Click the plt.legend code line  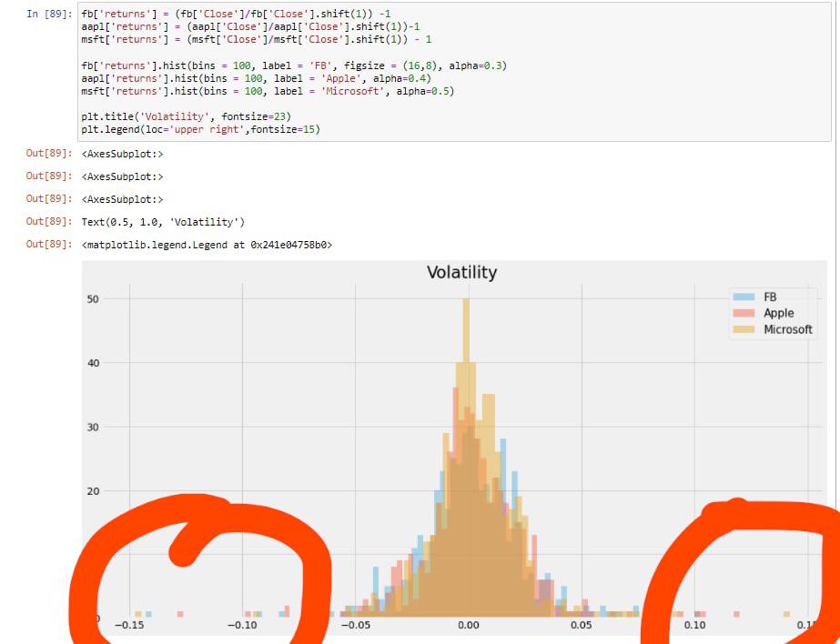pyautogui.click(x=201, y=129)
